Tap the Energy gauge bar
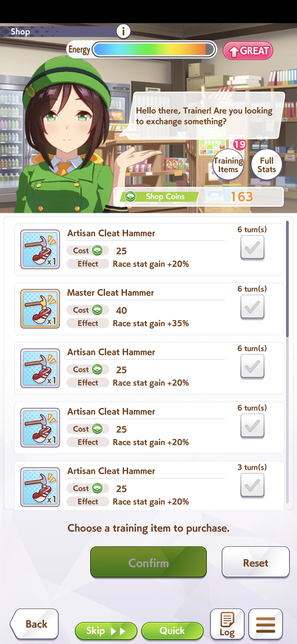 (x=155, y=50)
